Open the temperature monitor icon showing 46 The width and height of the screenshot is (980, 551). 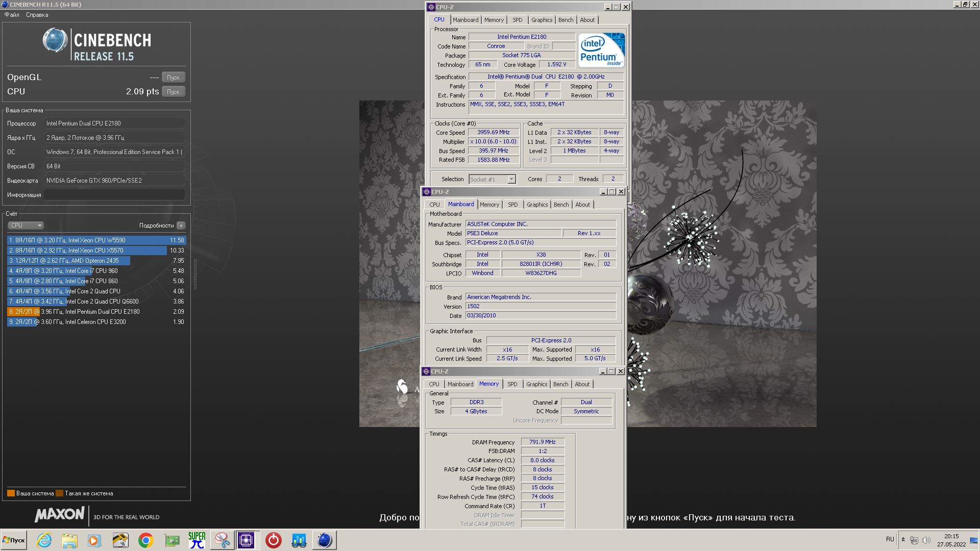[x=120, y=540]
